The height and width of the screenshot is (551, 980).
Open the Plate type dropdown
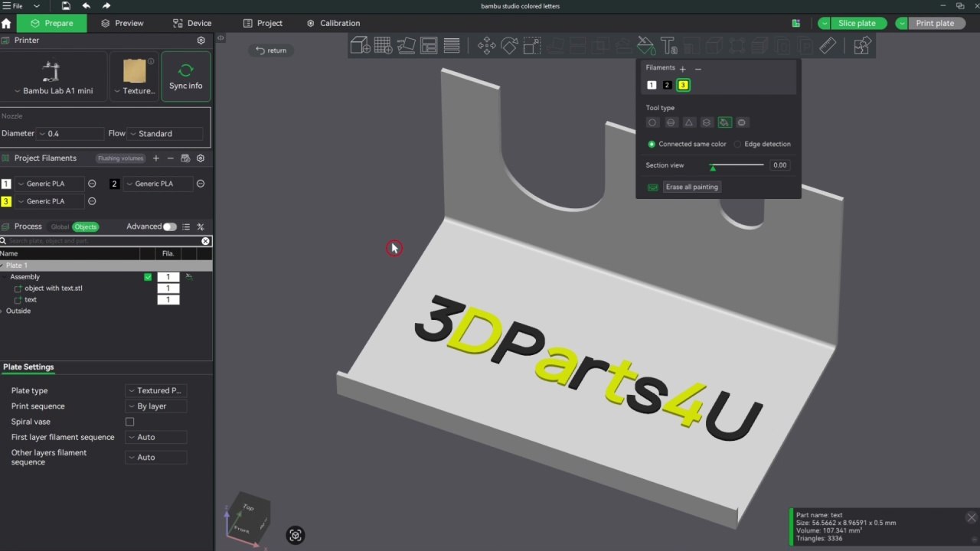pos(155,390)
